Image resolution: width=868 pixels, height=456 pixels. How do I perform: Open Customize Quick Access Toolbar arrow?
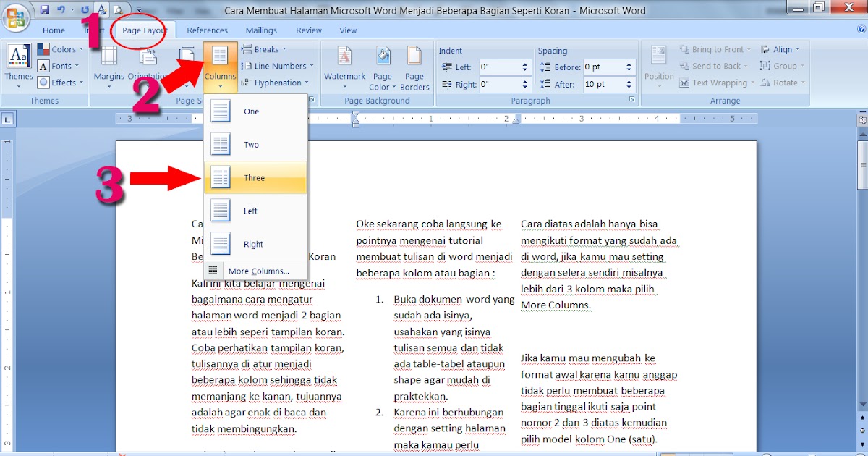click(137, 11)
